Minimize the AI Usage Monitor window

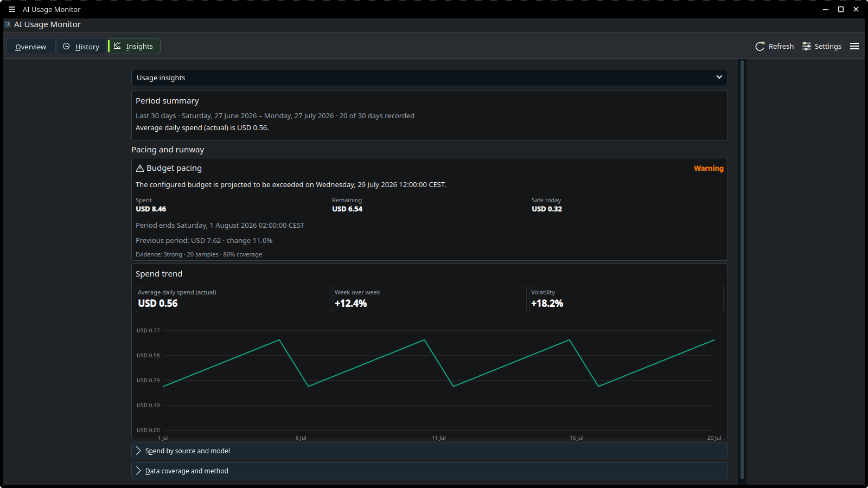(x=826, y=9)
